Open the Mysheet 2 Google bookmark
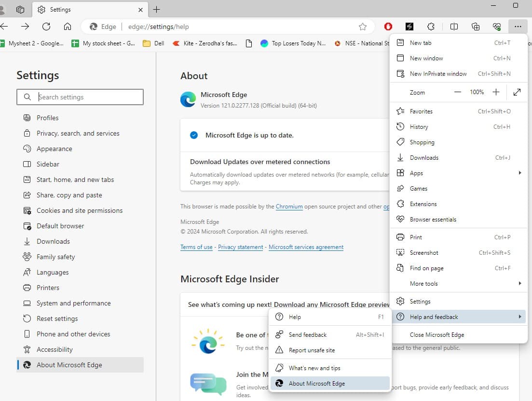 click(32, 43)
